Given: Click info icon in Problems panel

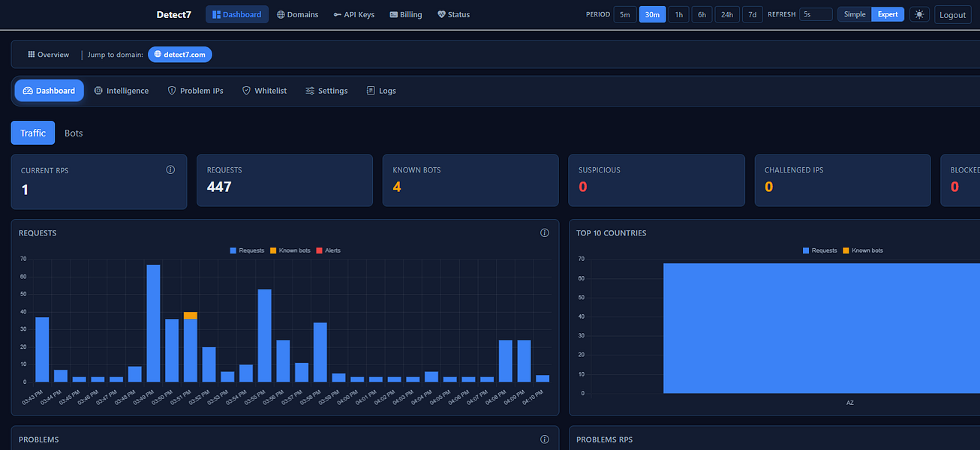Looking at the screenshot, I should tap(545, 439).
